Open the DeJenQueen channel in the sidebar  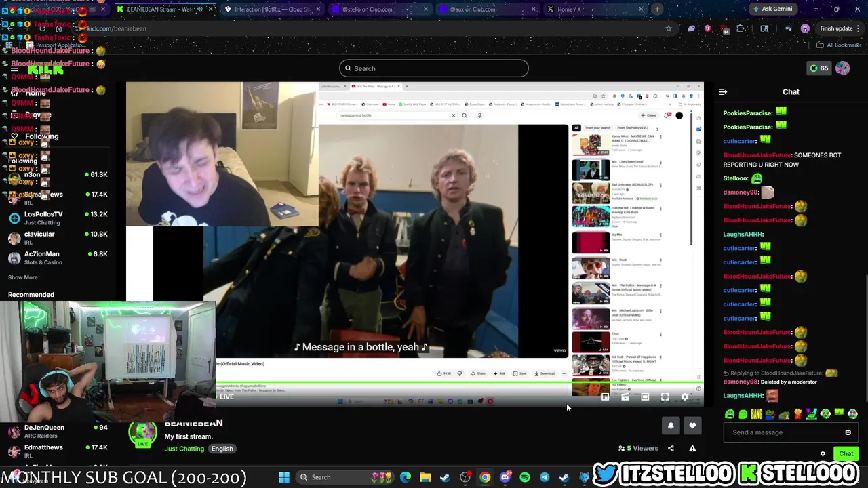pos(58,431)
